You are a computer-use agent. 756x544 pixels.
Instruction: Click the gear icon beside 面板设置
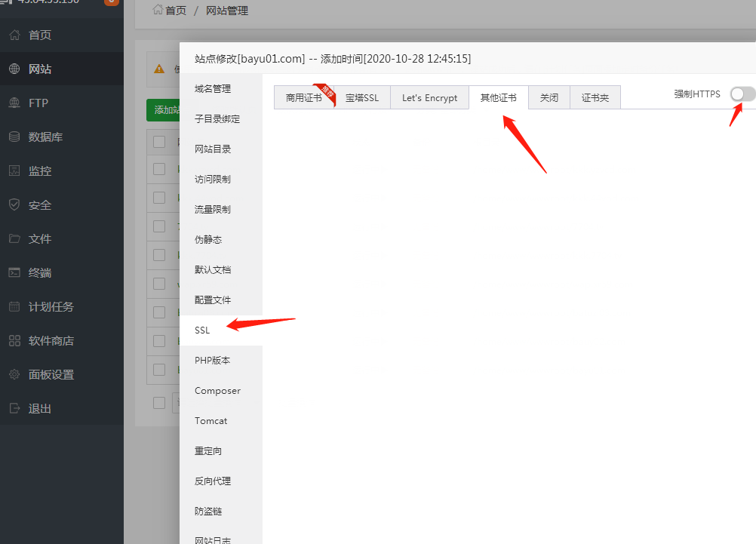pyautogui.click(x=14, y=374)
